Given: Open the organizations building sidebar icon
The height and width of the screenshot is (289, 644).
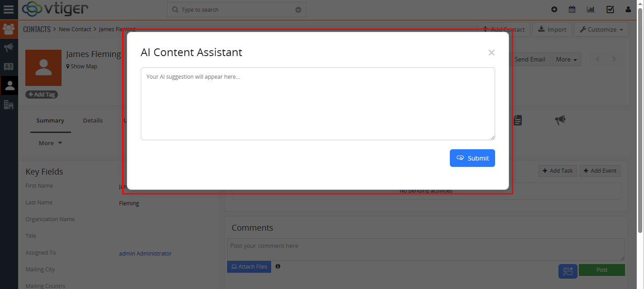Looking at the screenshot, I should pyautogui.click(x=9, y=104).
